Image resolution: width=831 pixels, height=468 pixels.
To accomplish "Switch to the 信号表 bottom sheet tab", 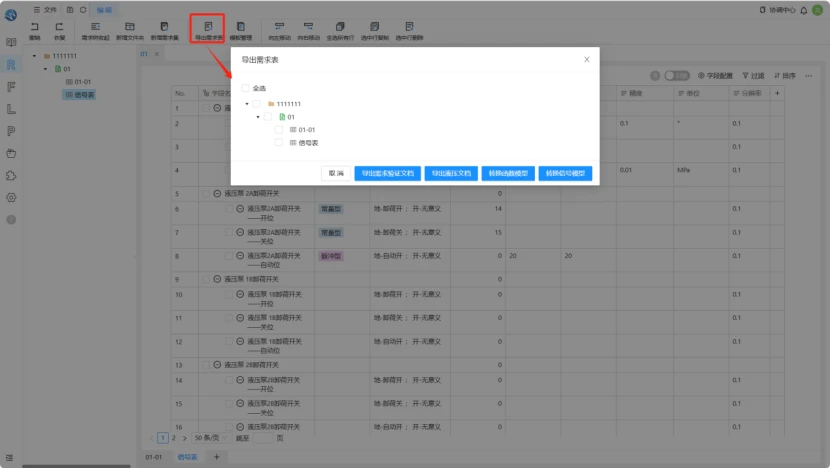I will [188, 457].
